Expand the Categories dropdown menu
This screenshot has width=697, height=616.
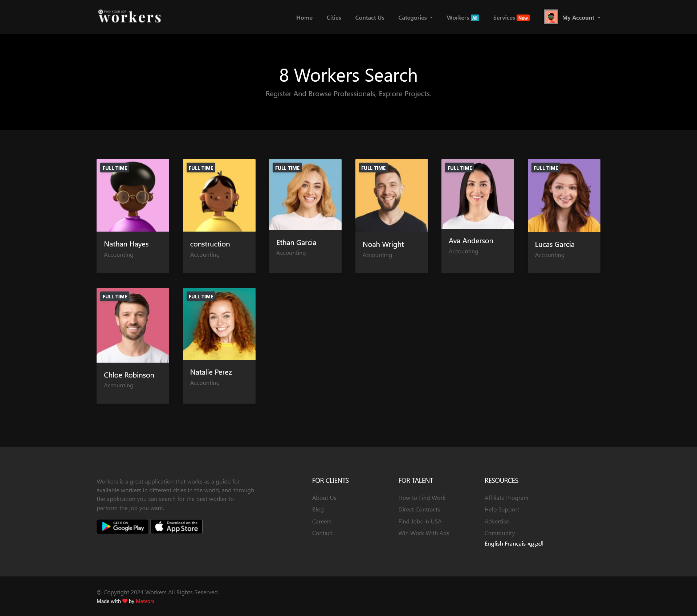415,17
